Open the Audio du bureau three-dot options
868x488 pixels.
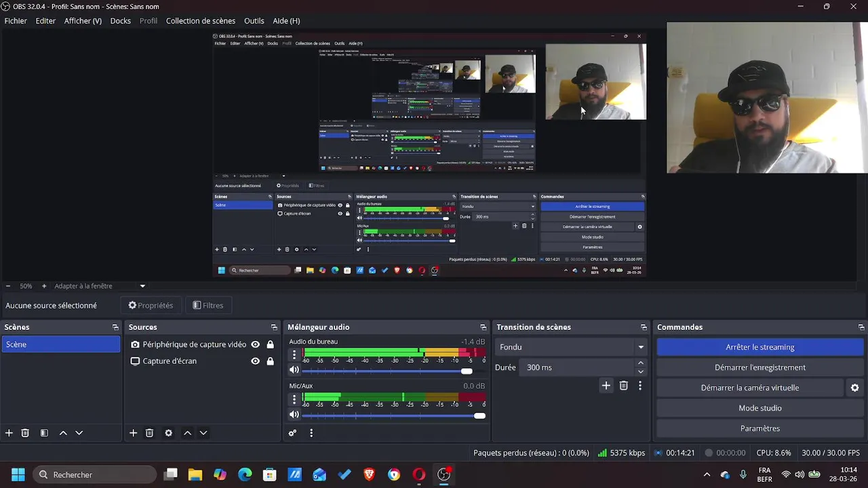294,354
